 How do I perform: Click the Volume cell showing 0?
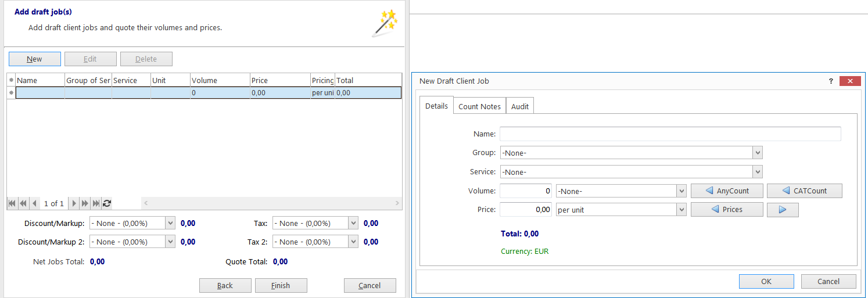[x=220, y=92]
